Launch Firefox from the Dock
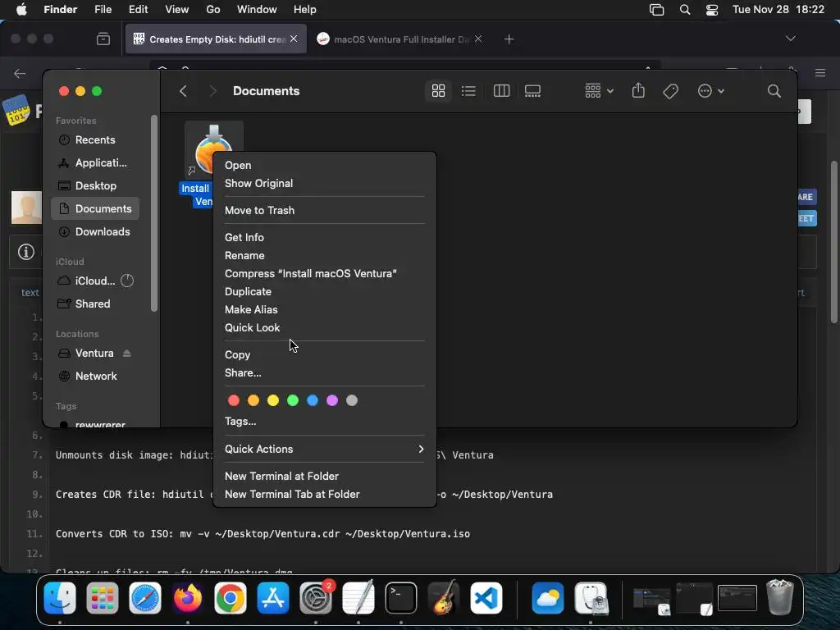Screen dimensions: 840x630 coord(188,598)
